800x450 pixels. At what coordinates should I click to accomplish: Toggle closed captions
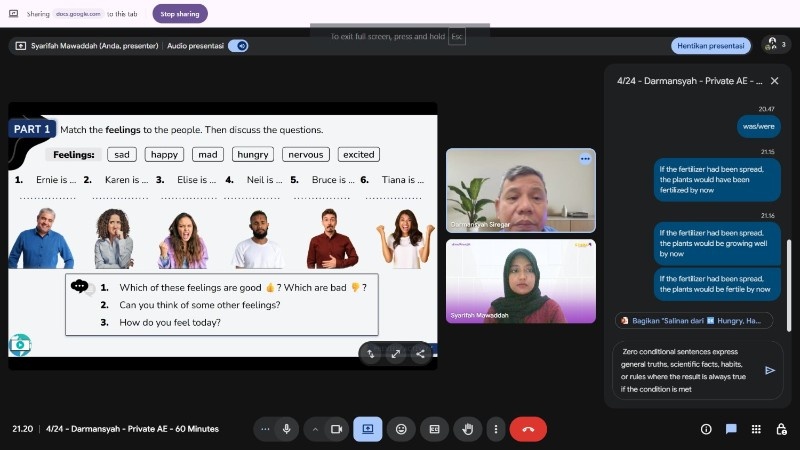click(x=434, y=429)
